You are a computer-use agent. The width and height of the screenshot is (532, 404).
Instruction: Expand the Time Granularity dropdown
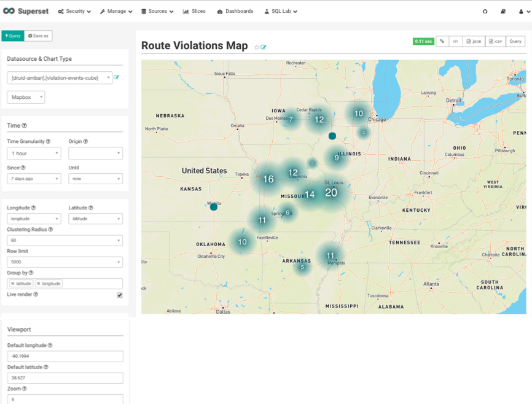pos(34,153)
